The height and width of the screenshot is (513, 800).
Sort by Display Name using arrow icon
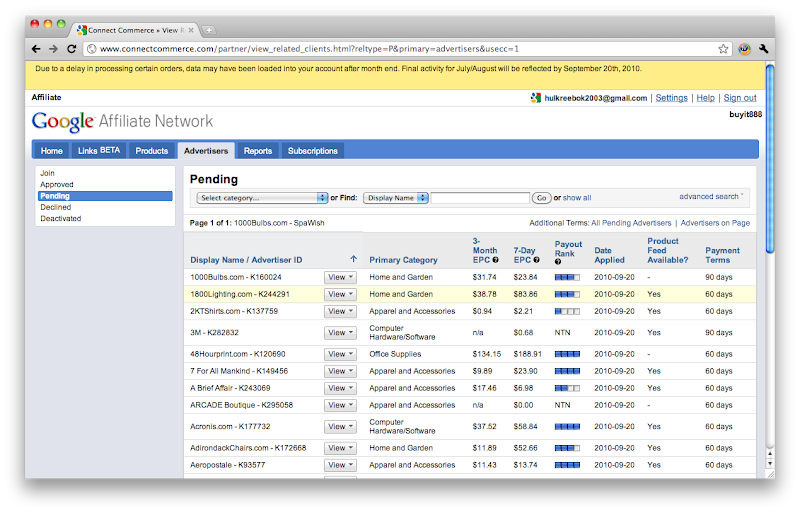point(353,259)
